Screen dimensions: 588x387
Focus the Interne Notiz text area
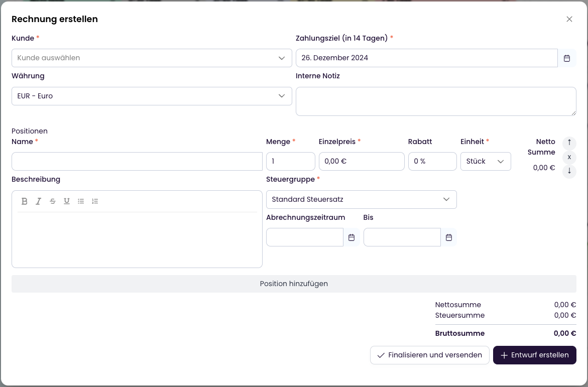436,101
